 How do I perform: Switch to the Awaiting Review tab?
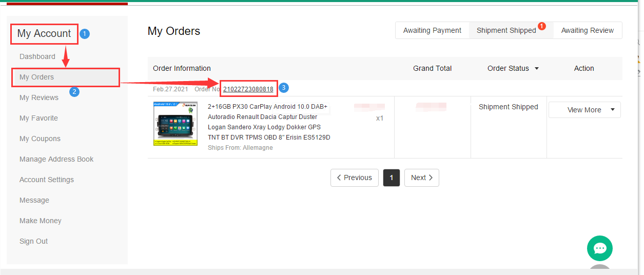pos(588,30)
